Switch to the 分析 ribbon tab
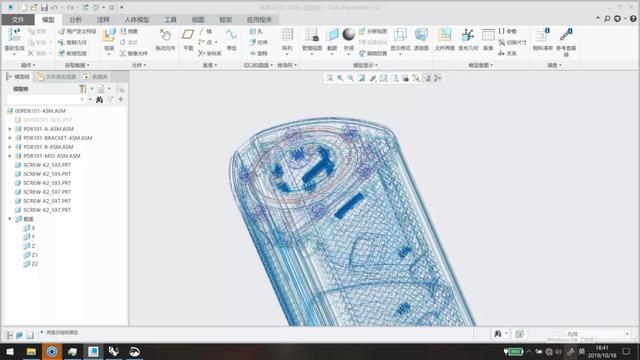 76,20
